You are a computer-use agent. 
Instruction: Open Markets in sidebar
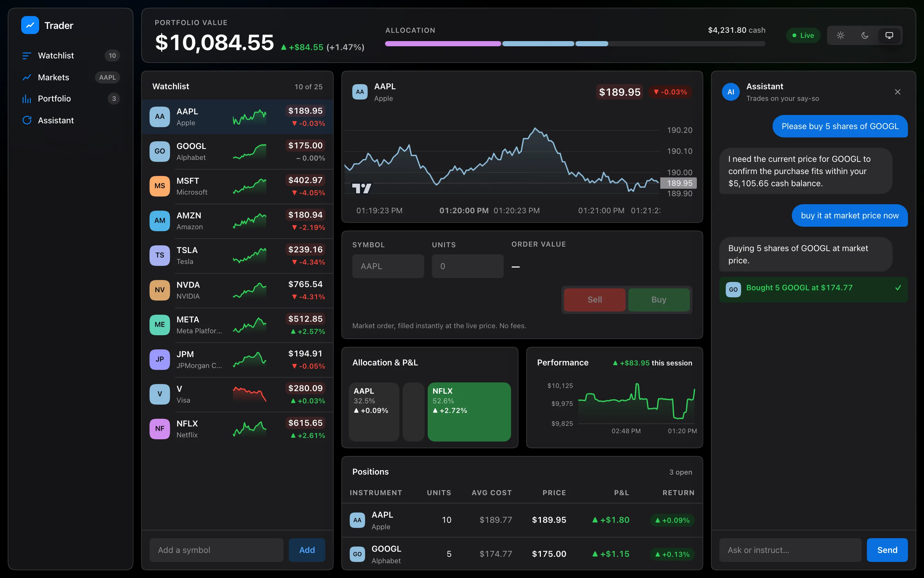tap(71, 77)
